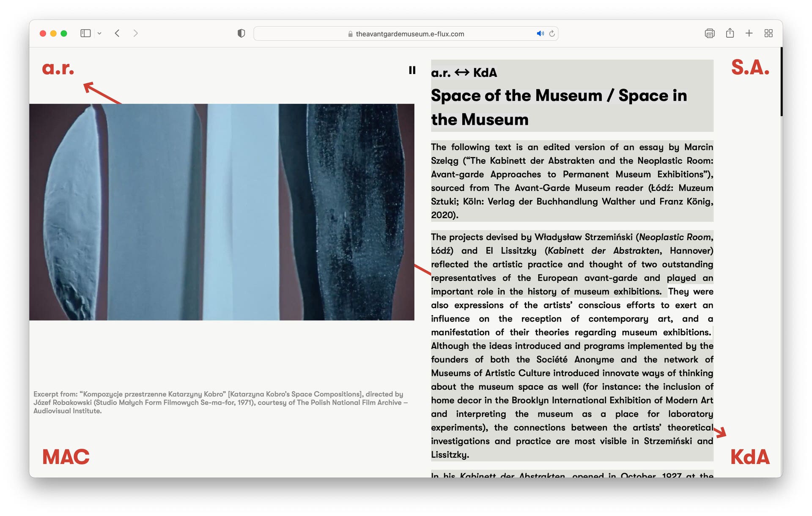Show the tab overview grid icon
Viewport: 812px width, 516px height.
768,33
